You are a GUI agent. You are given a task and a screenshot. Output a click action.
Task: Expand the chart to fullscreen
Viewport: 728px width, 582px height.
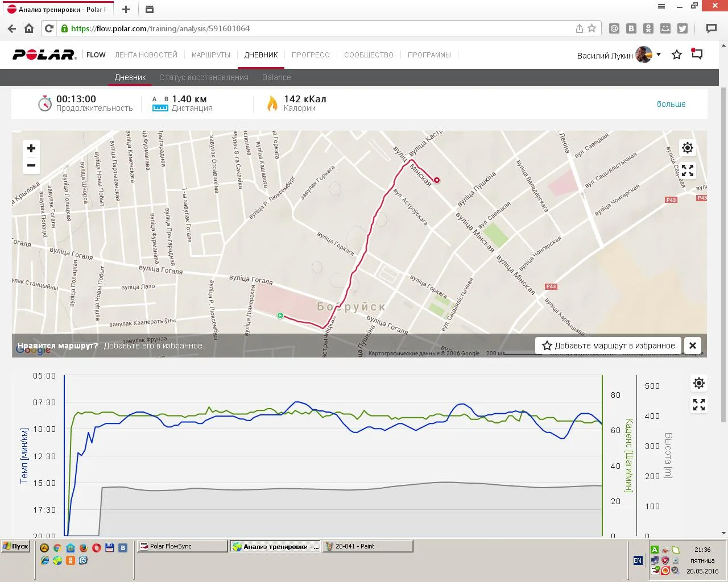pyautogui.click(x=699, y=405)
